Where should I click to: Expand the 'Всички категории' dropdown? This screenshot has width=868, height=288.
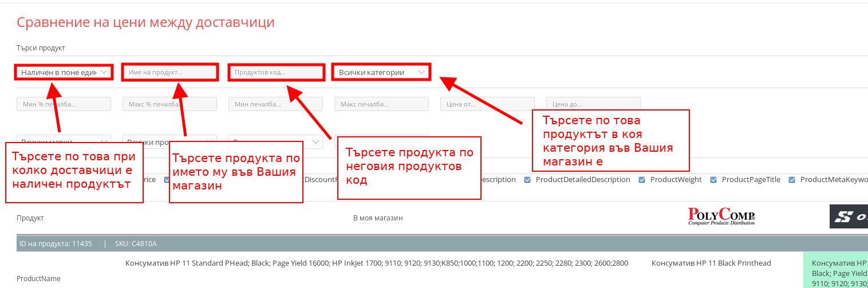click(381, 72)
